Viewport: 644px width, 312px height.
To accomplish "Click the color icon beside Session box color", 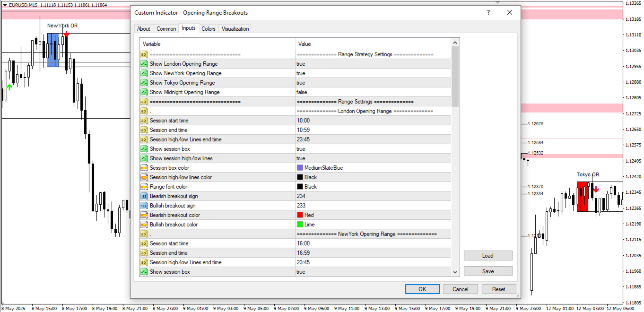I will click(x=144, y=168).
